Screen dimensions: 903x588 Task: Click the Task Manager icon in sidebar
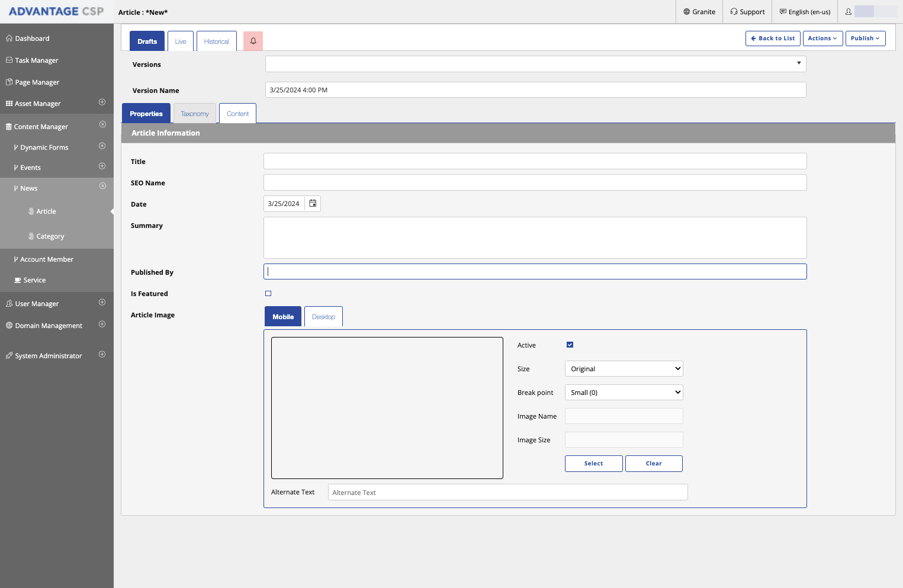tap(9, 60)
